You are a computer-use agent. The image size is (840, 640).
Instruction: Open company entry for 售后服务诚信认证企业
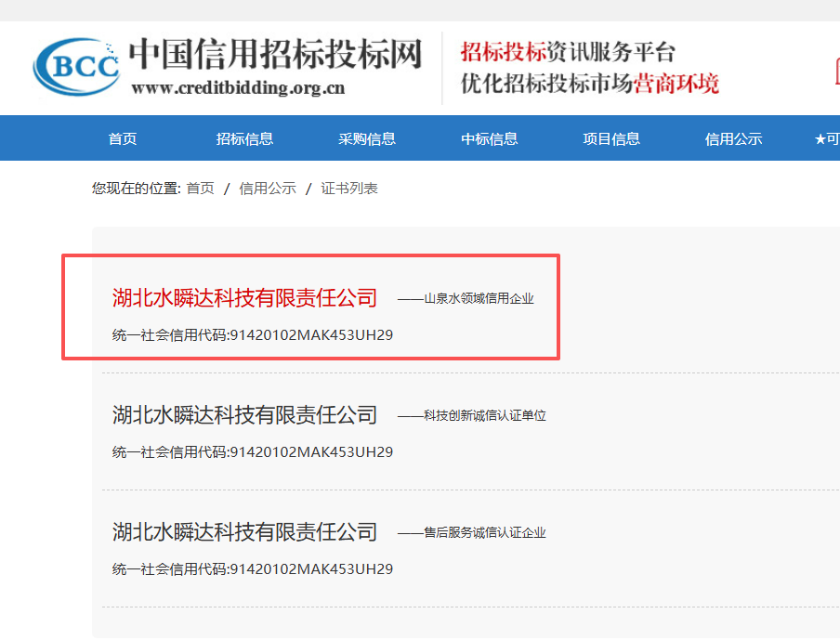click(244, 532)
